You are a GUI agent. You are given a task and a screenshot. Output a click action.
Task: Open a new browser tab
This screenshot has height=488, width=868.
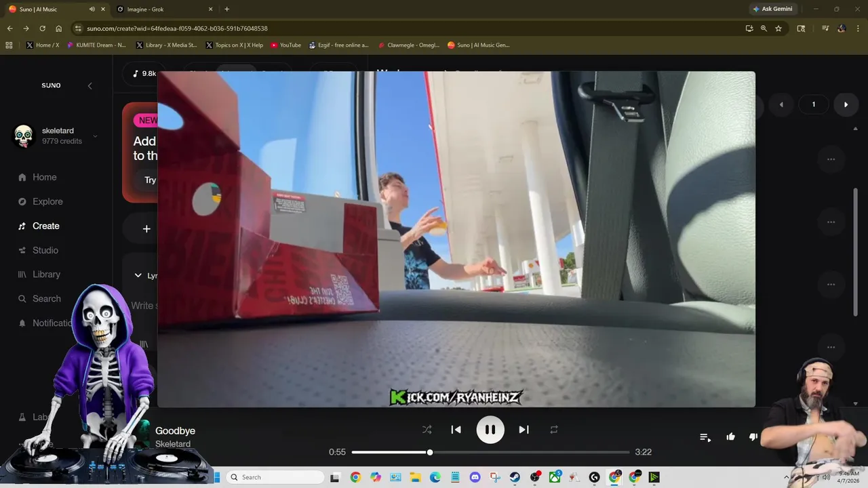tap(226, 9)
